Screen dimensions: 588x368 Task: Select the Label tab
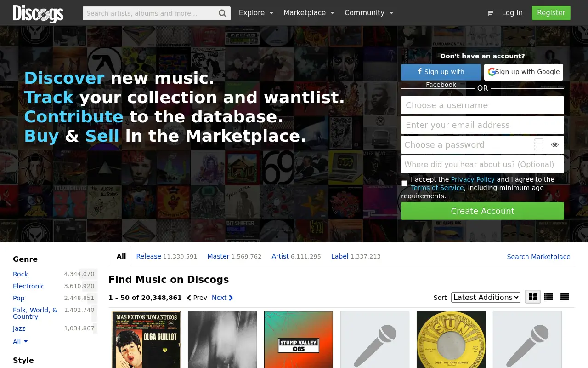(x=356, y=256)
